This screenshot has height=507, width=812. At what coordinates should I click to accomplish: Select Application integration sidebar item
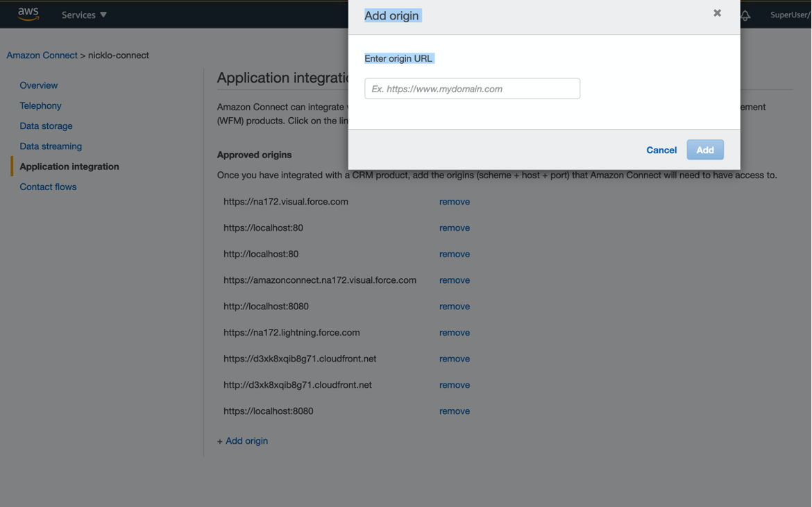pyautogui.click(x=69, y=166)
